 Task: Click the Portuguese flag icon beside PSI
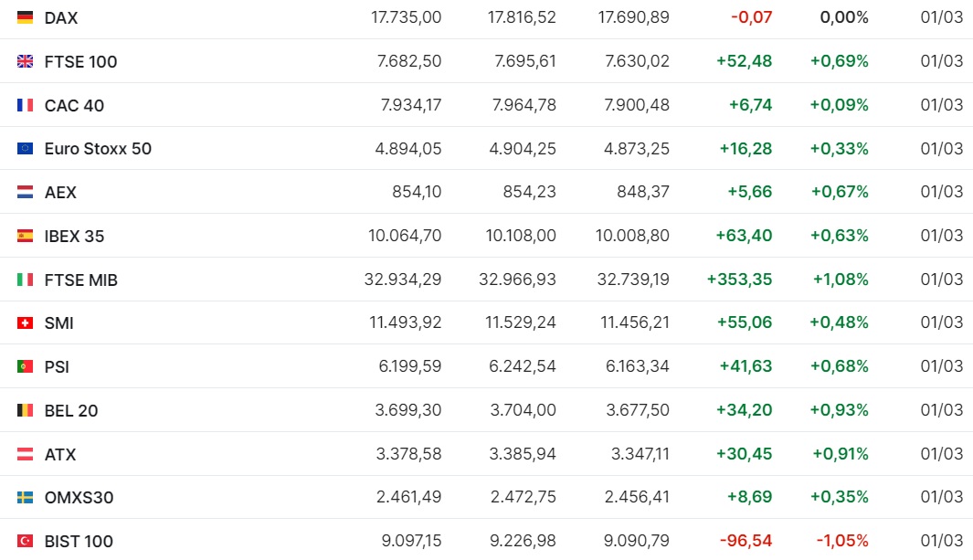click(26, 366)
